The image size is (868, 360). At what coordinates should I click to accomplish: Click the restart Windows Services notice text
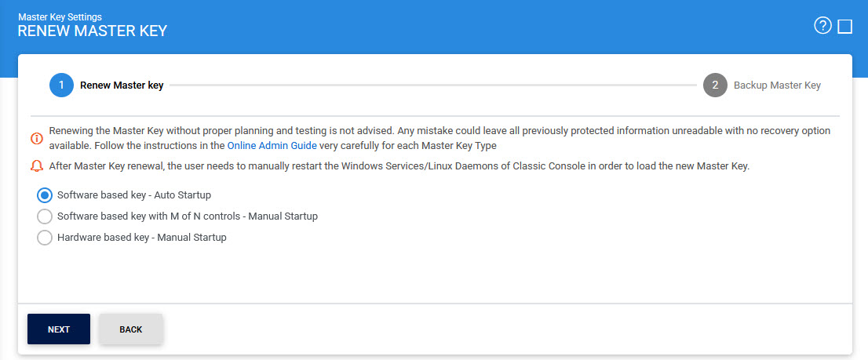399,166
